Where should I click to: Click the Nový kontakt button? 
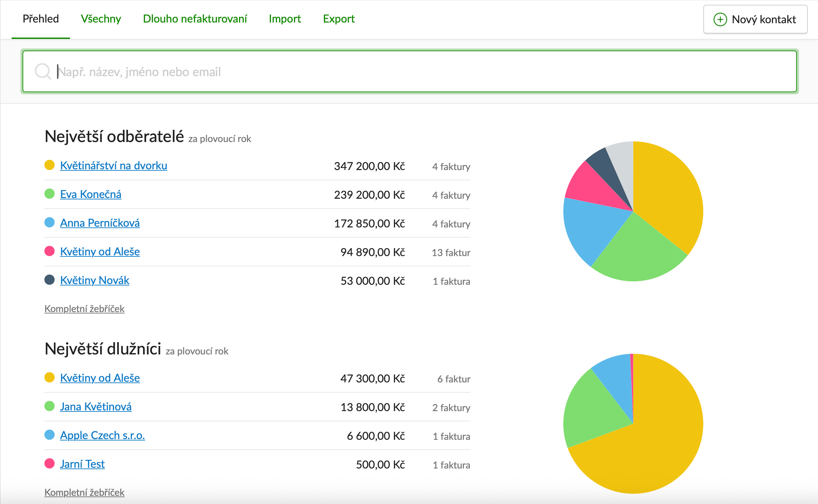coord(755,19)
